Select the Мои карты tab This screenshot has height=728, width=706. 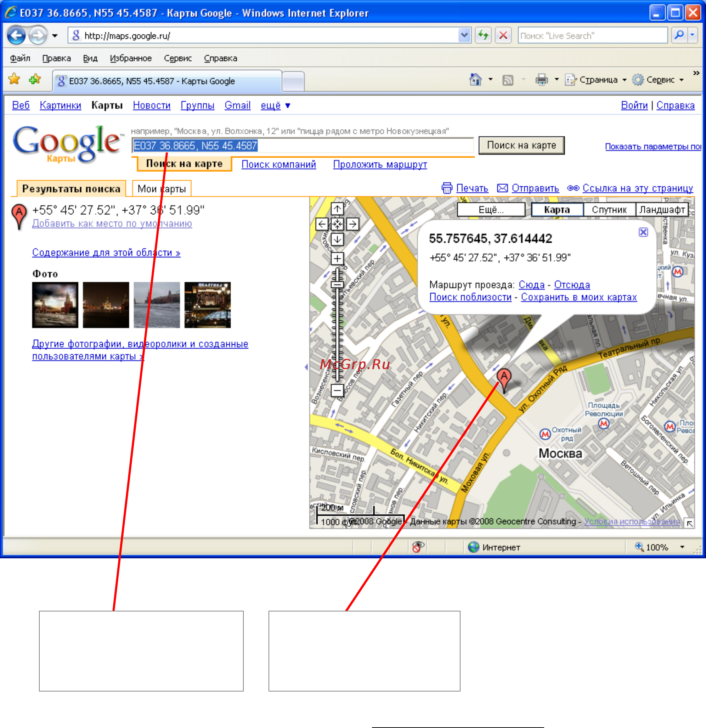pyautogui.click(x=162, y=189)
